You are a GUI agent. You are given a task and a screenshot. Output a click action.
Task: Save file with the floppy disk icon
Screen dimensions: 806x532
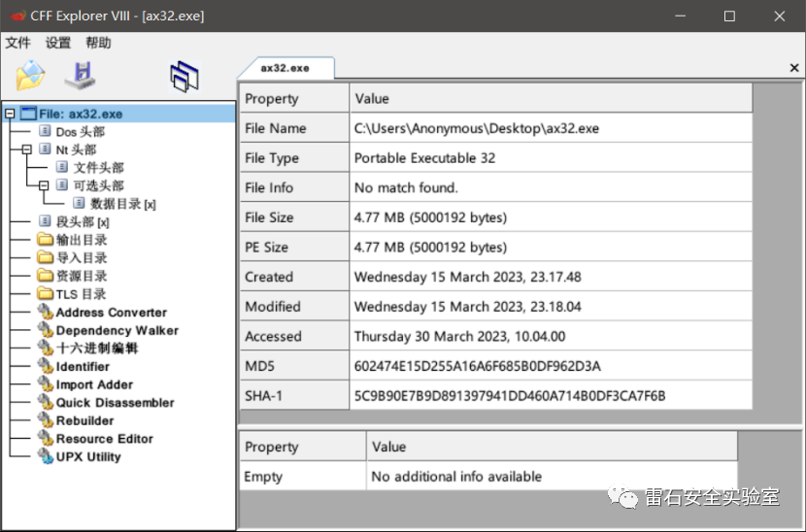[x=81, y=76]
